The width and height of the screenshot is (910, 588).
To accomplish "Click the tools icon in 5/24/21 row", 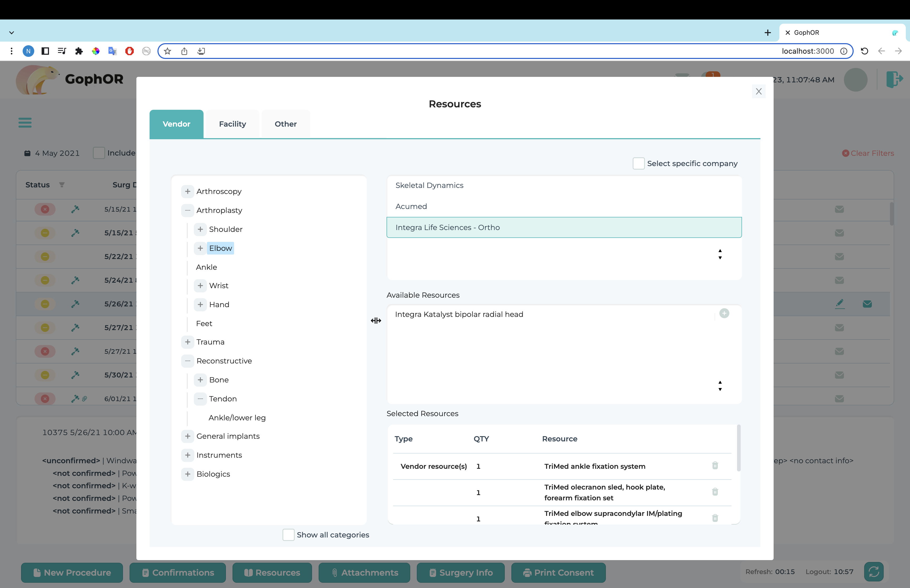I will (x=75, y=280).
